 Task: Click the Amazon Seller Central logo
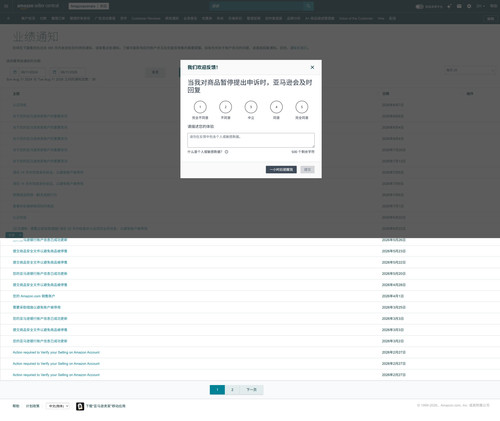coord(38,6)
